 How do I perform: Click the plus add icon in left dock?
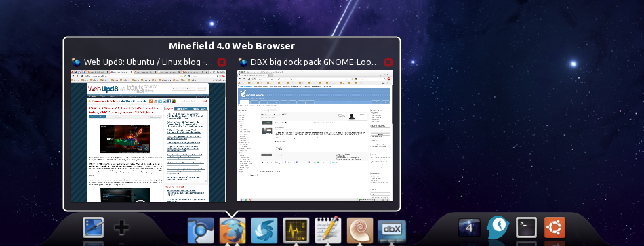pyautogui.click(x=121, y=228)
